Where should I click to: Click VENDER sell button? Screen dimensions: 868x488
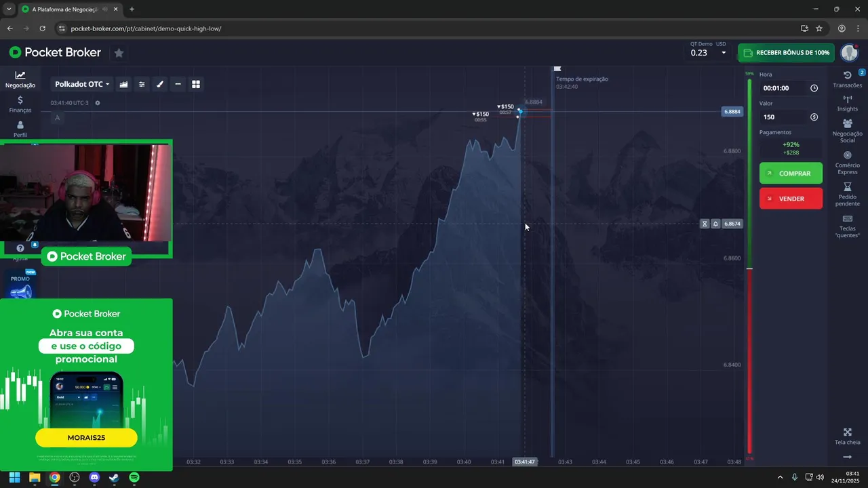791,199
